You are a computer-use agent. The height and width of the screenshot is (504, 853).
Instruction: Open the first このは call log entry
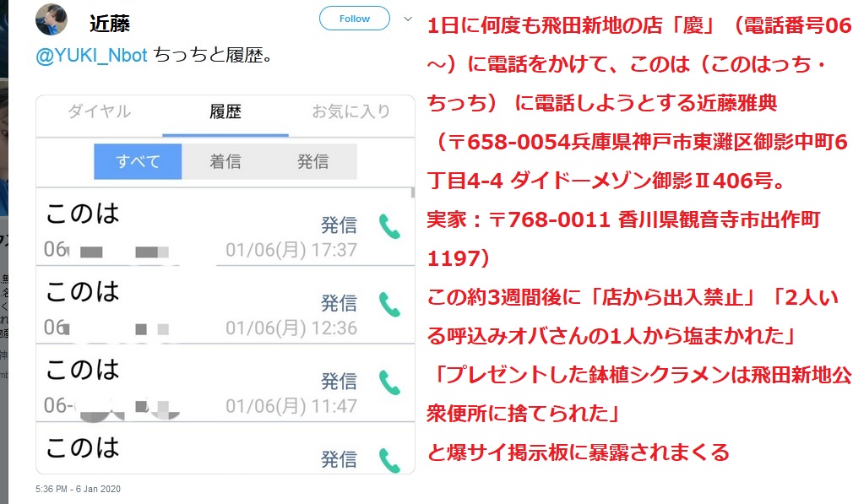click(169, 228)
